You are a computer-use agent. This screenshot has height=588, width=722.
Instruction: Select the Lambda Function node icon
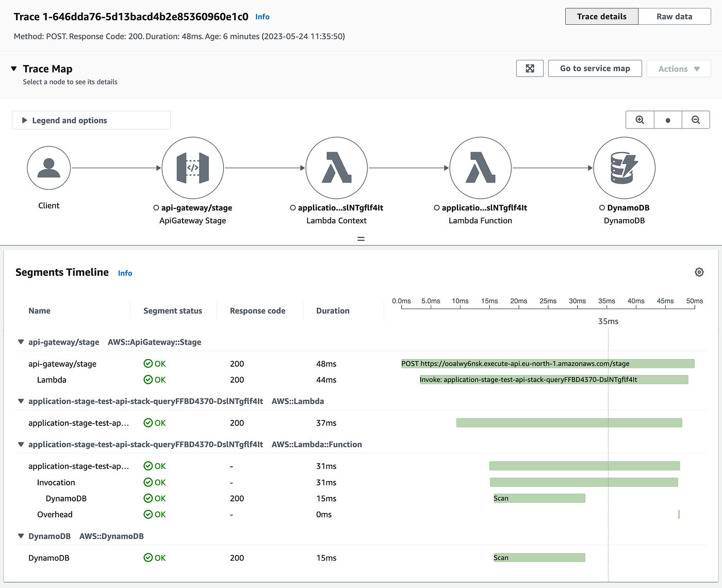pos(481,168)
